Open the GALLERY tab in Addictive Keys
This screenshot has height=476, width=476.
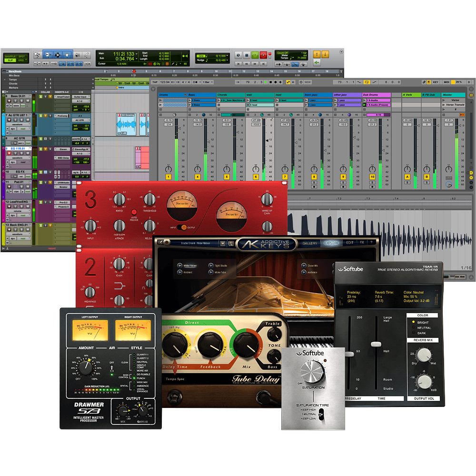tap(310, 243)
